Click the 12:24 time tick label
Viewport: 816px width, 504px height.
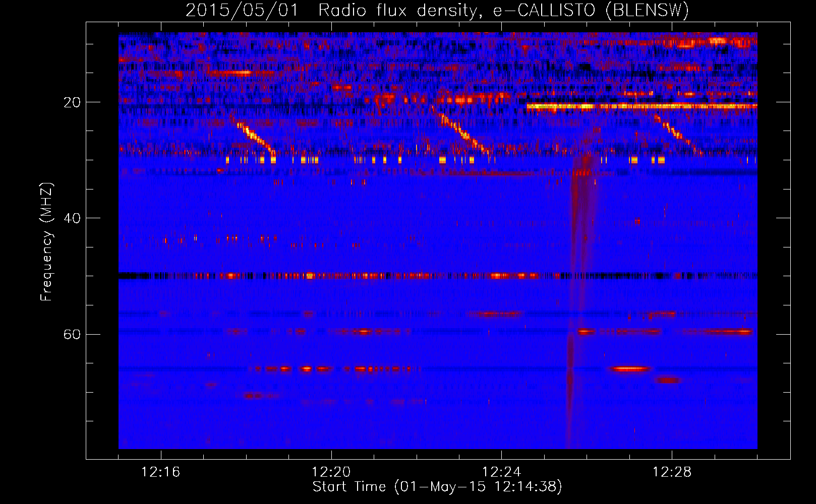(502, 472)
